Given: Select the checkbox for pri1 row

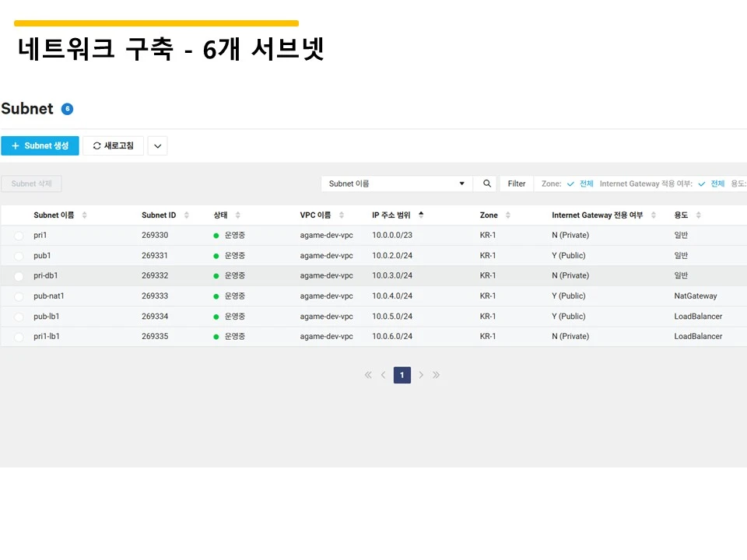Looking at the screenshot, I should tap(18, 235).
